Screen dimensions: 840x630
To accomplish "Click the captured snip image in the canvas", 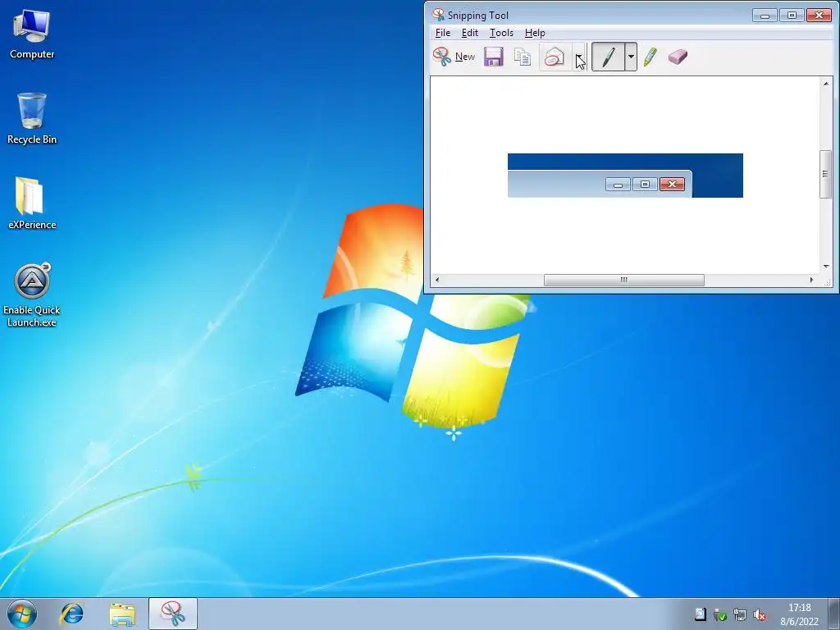I will point(625,176).
